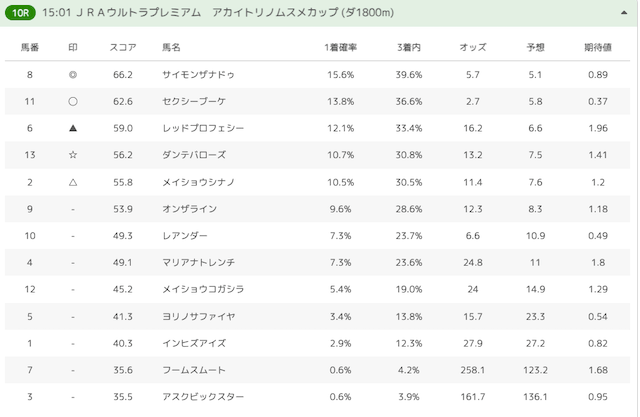
Task: Click the star mark for horse 13
Action: 73,156
